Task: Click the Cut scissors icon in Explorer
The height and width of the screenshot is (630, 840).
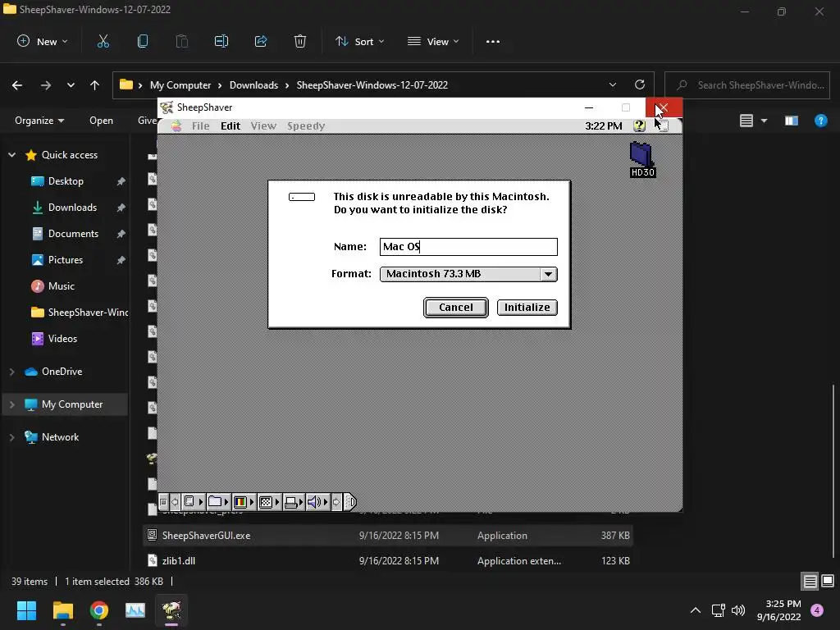Action: [103, 41]
